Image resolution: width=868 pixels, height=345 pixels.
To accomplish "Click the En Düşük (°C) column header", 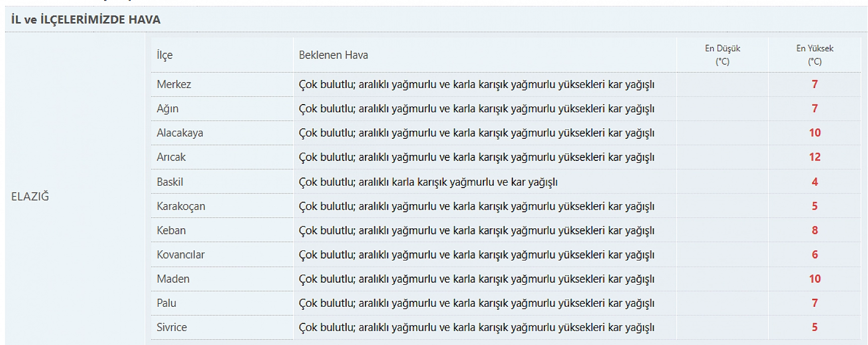I will click(x=722, y=55).
